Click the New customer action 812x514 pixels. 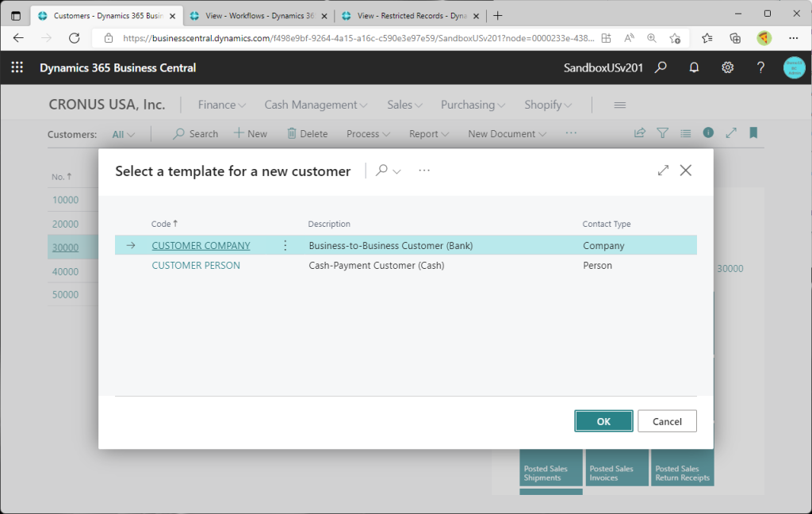[251, 134]
